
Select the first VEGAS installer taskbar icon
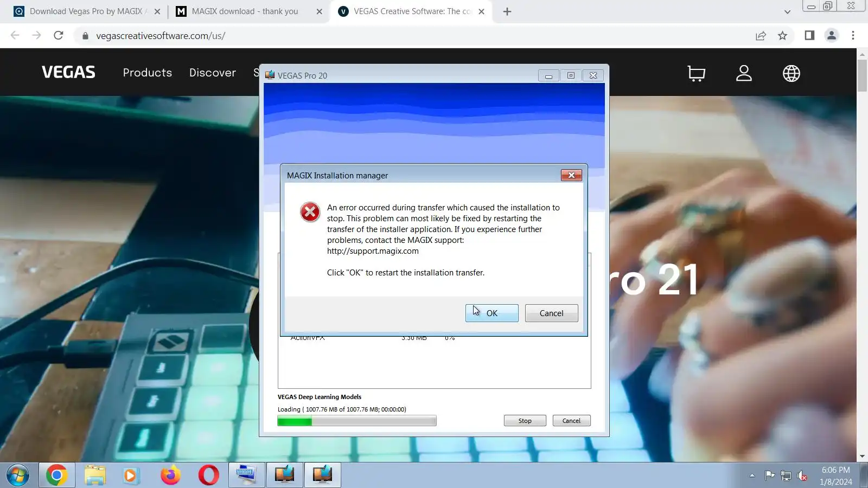coord(284,476)
